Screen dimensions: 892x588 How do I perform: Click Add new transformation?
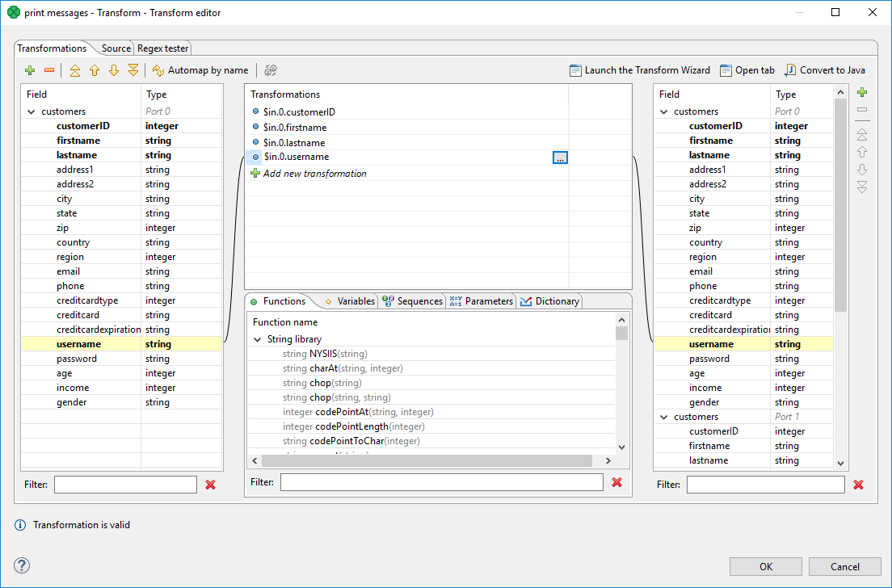click(x=314, y=174)
